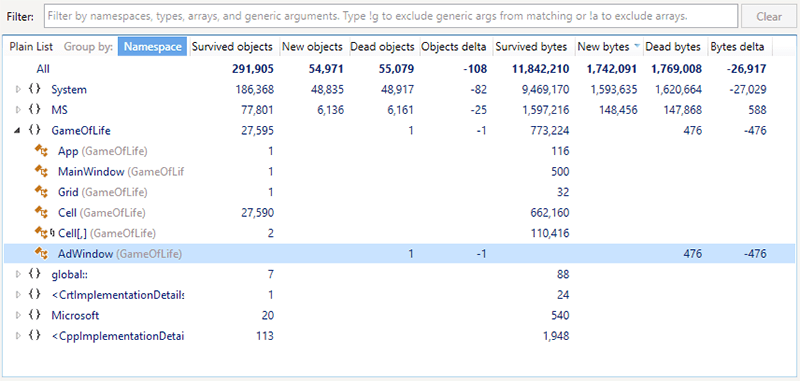The image size is (800, 381).
Task: Select the Grid (GameOfLife) type row
Action: click(400, 192)
